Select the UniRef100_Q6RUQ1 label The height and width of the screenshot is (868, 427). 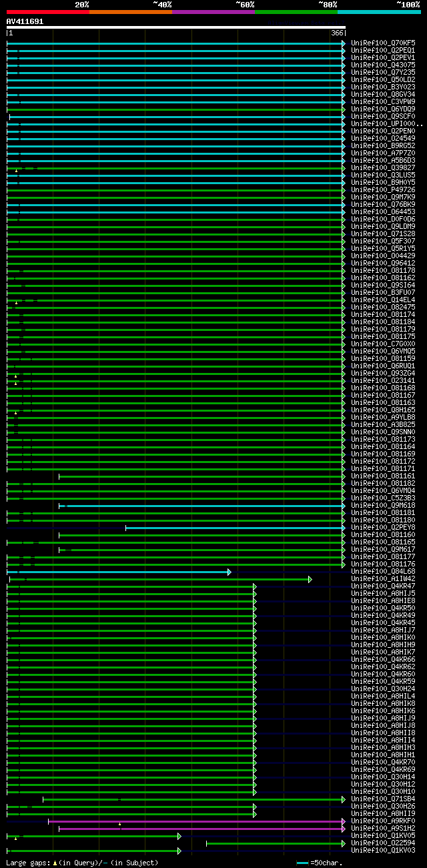[x=383, y=366]
